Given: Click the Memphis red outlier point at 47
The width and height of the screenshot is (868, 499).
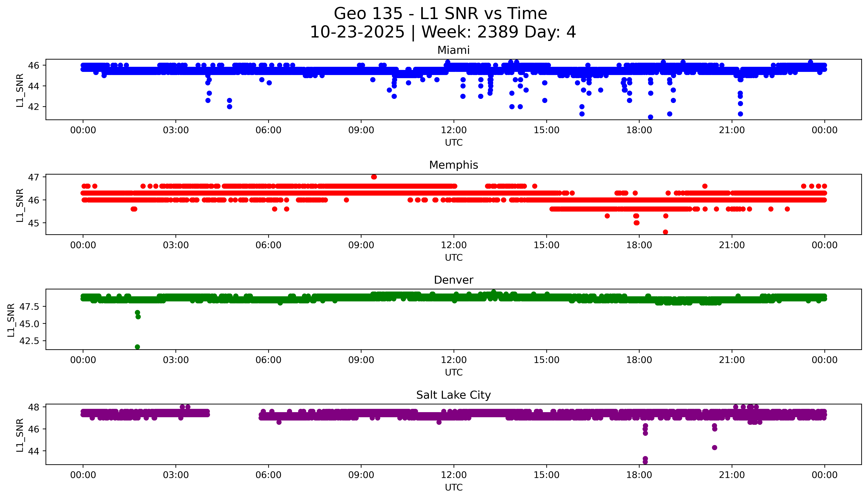Looking at the screenshot, I should (x=374, y=177).
